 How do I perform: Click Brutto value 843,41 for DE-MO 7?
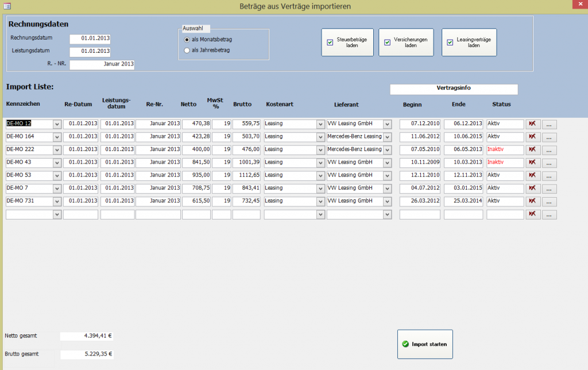coord(246,188)
